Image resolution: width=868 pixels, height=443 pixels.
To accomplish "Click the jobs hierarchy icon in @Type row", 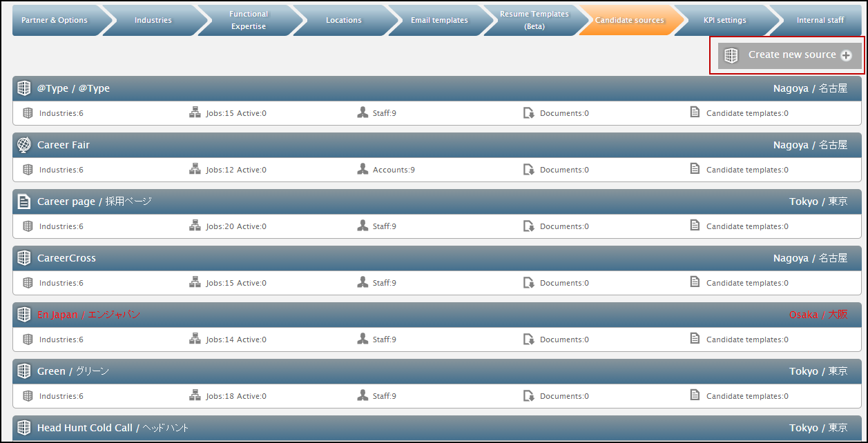I will (x=195, y=112).
